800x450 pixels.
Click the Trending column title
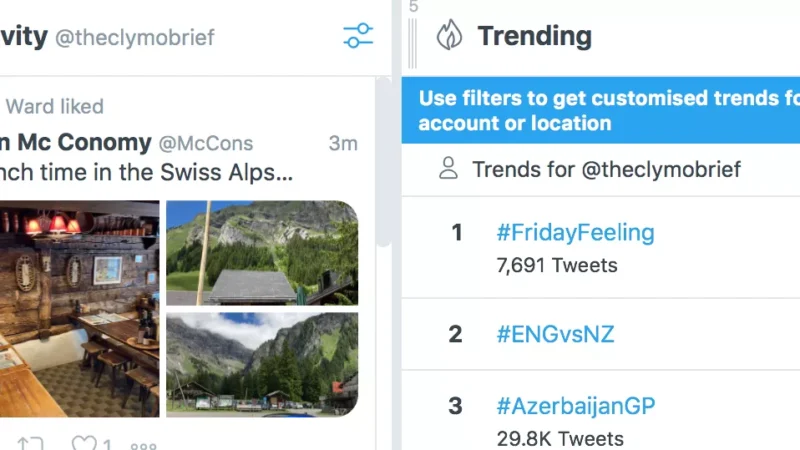pos(534,37)
